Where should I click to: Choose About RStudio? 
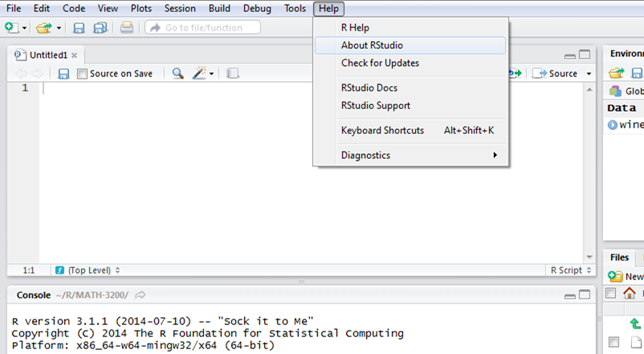click(x=410, y=45)
